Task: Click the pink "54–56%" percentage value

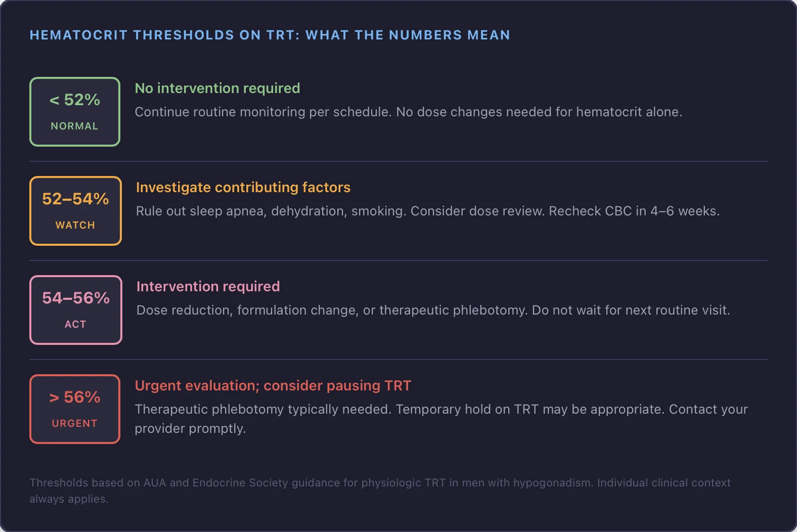Action: (x=76, y=298)
